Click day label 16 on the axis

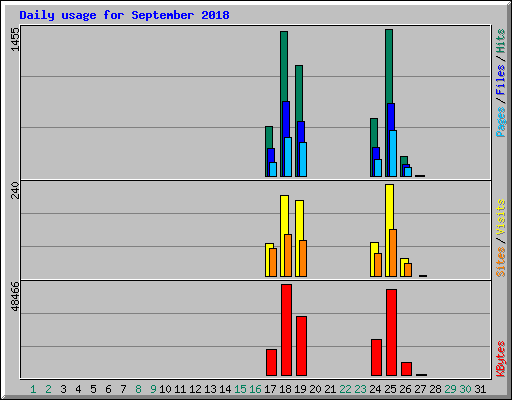pos(255,389)
